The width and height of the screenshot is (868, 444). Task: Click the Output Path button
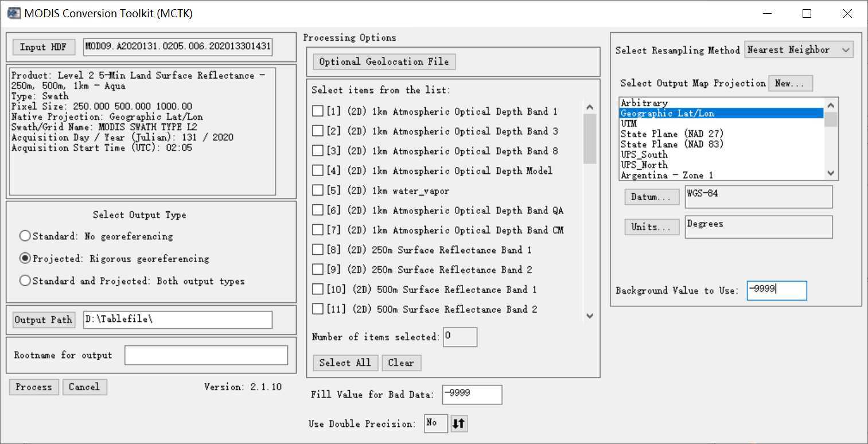[x=44, y=320]
